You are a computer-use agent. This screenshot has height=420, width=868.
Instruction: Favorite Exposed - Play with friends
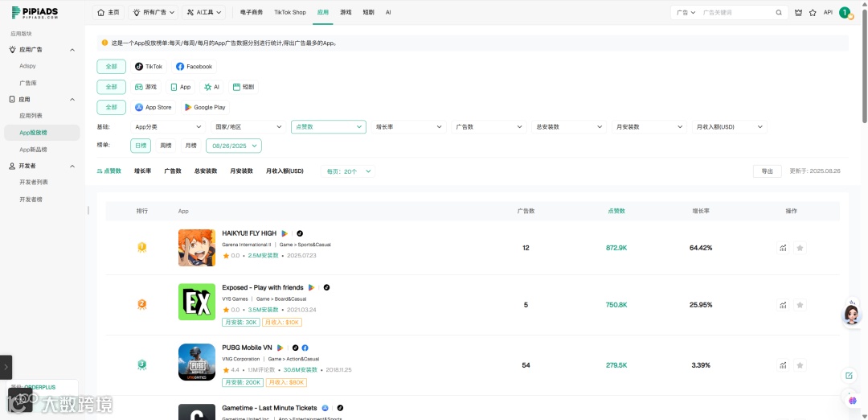click(800, 305)
